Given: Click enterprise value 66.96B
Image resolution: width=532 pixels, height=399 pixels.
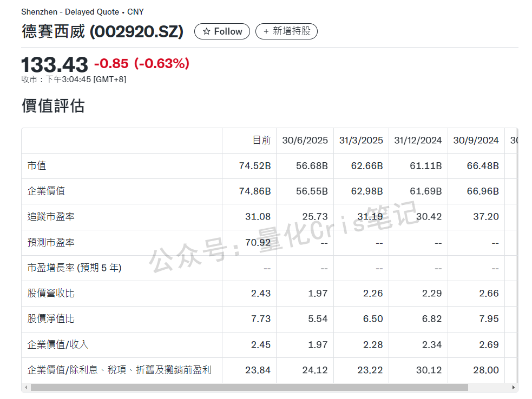Looking at the screenshot, I should tap(483, 191).
